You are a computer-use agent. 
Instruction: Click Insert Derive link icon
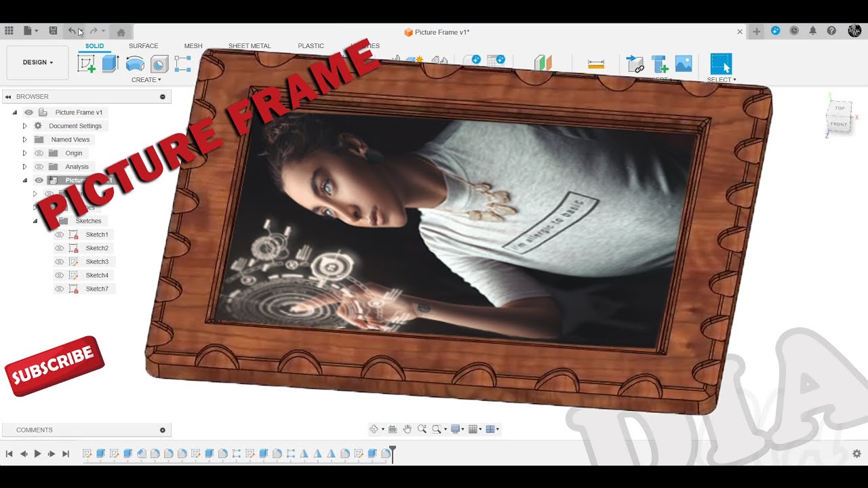click(635, 64)
